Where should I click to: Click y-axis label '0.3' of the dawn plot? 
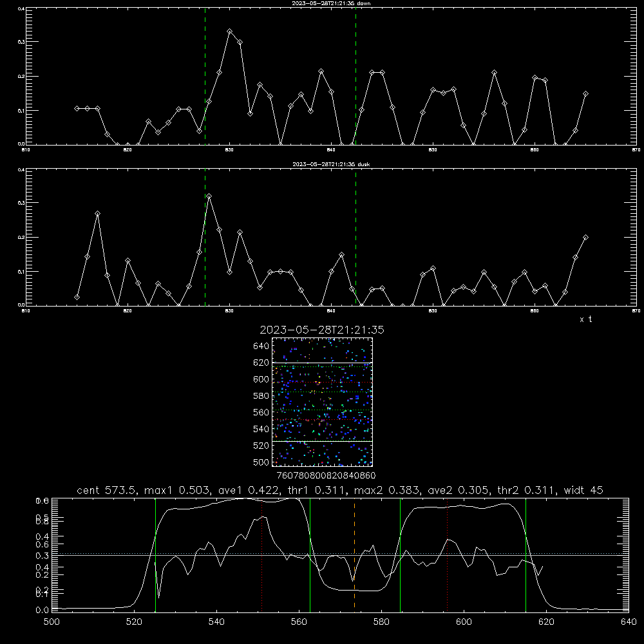21,42
